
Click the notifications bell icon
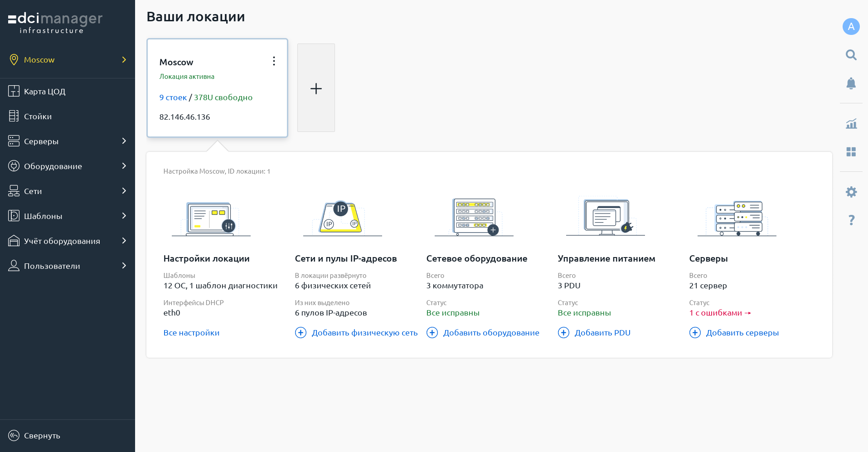851,83
